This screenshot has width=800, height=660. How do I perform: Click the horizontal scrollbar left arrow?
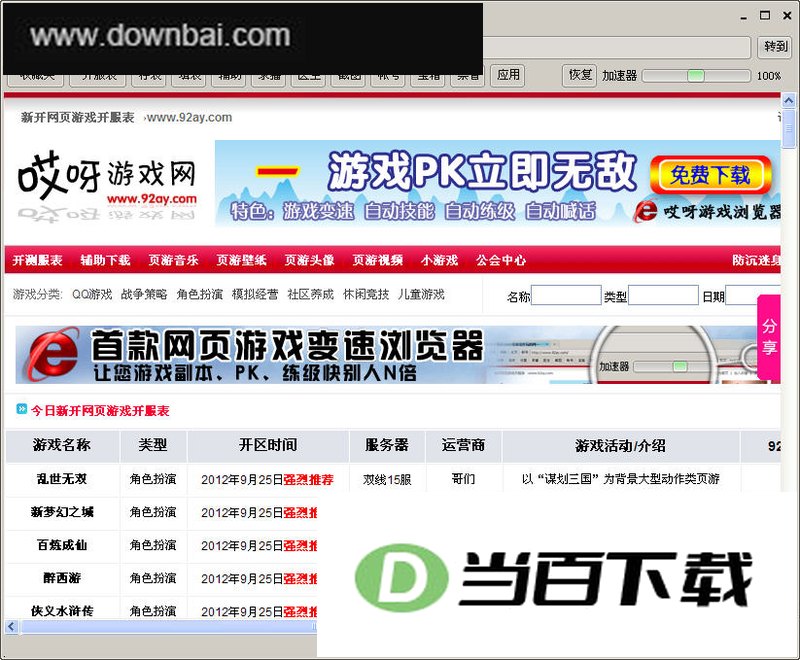pyautogui.click(x=12, y=626)
